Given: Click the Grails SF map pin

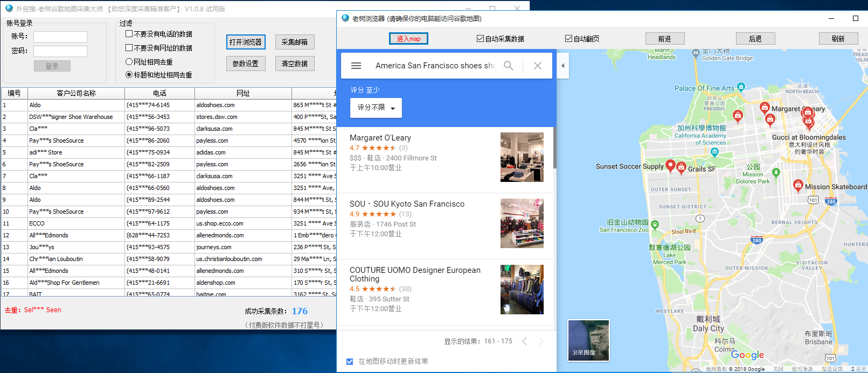Looking at the screenshot, I should (x=681, y=167).
